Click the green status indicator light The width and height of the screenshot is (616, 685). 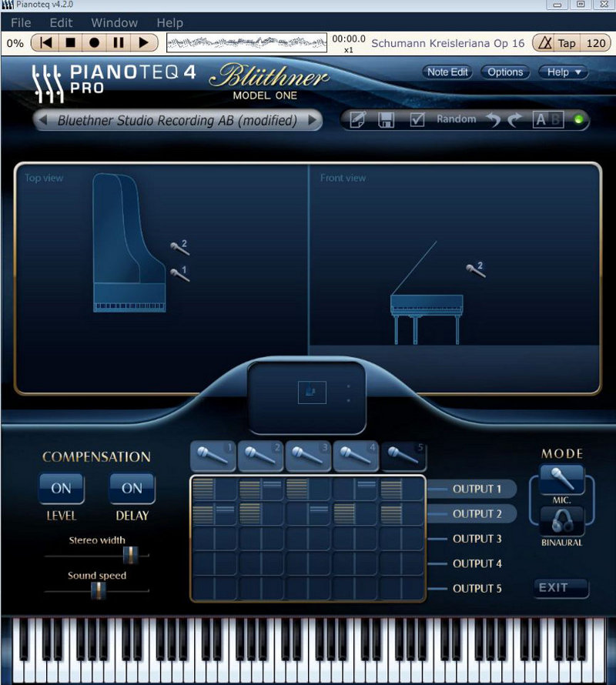pyautogui.click(x=578, y=119)
